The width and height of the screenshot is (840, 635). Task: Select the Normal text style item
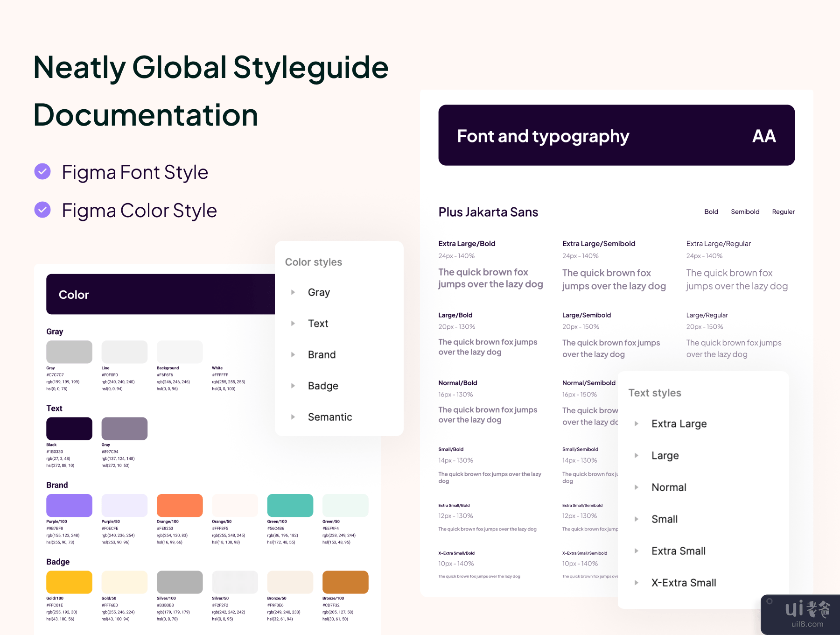pyautogui.click(x=668, y=487)
